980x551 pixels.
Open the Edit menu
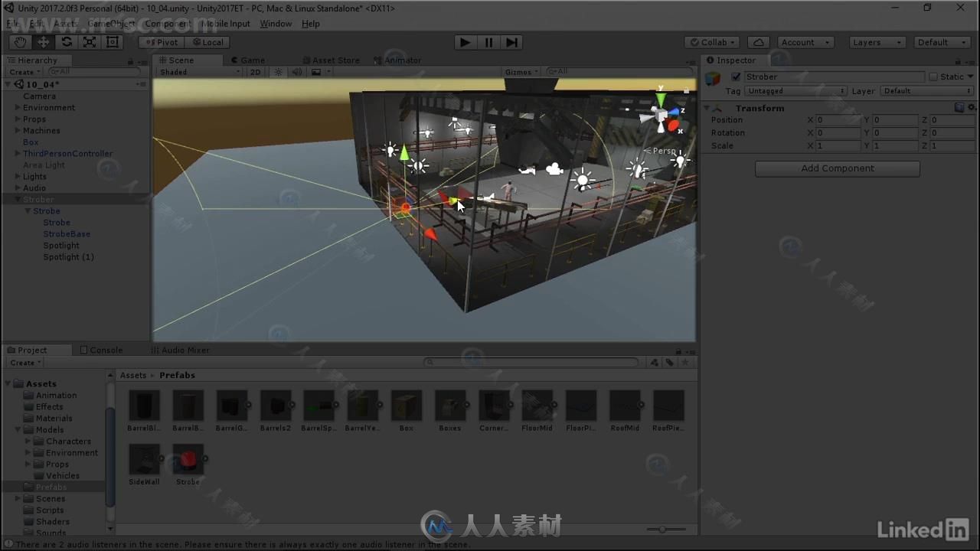36,24
